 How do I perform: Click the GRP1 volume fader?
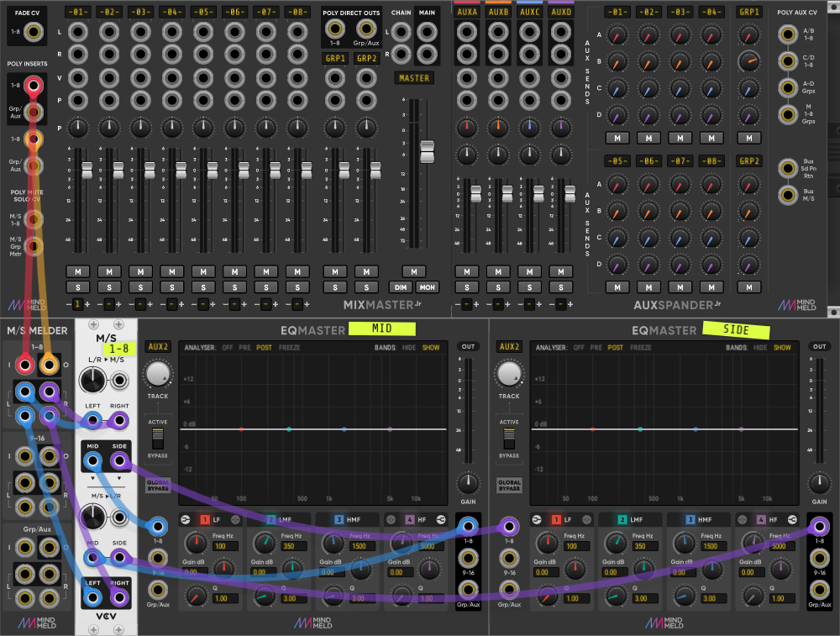[x=344, y=171]
